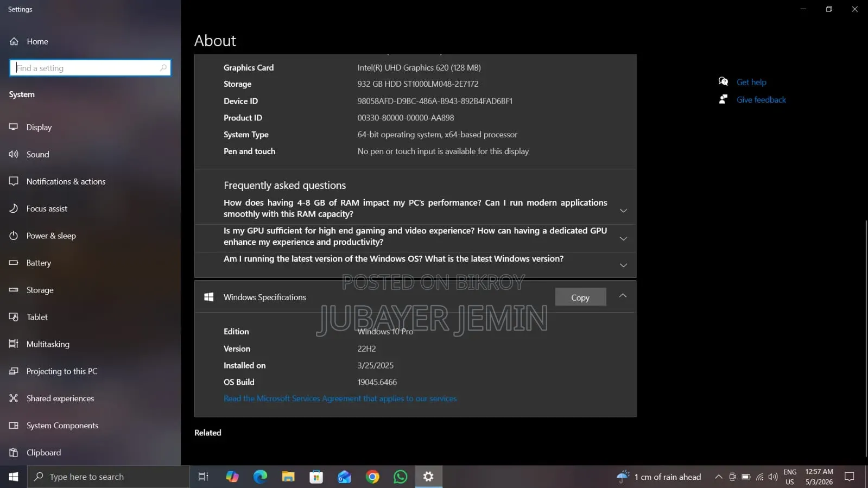Viewport: 868px width, 488px height.
Task: Open Google Chrome from taskbar
Action: click(x=372, y=477)
